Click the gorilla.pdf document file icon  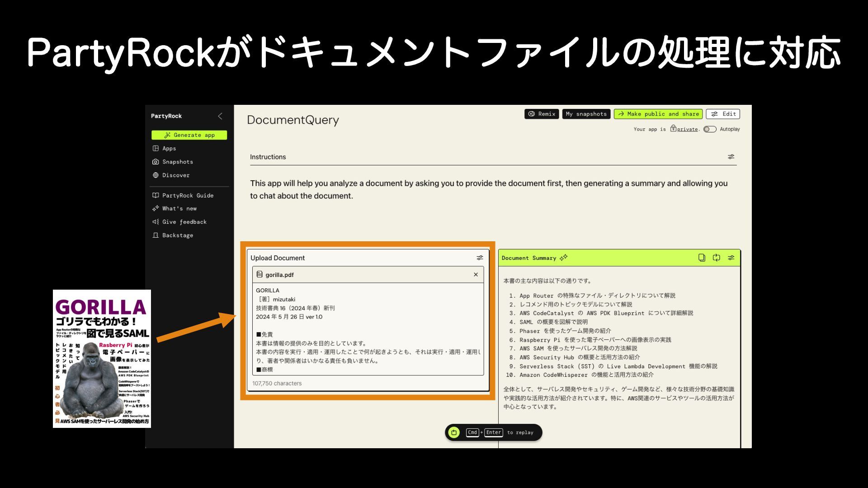pos(259,274)
